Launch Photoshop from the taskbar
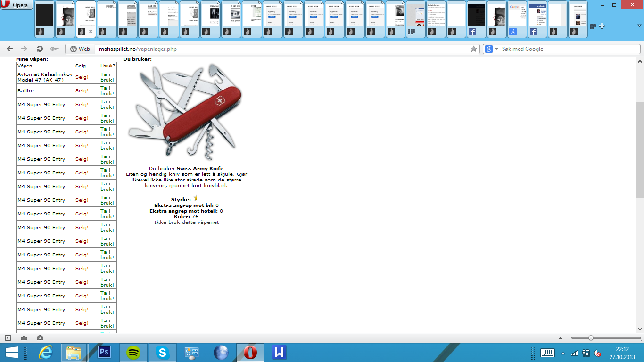The width and height of the screenshot is (644, 362). [x=104, y=352]
